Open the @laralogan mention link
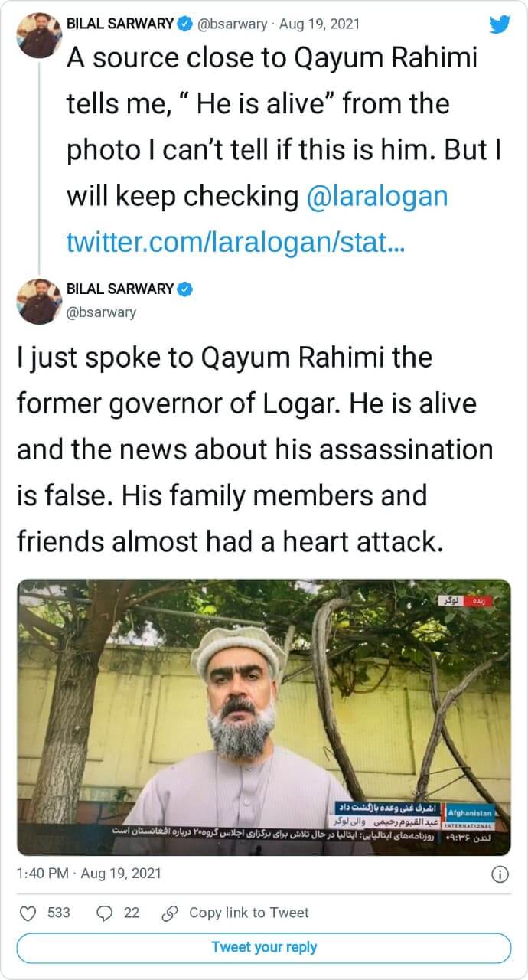 (376, 196)
